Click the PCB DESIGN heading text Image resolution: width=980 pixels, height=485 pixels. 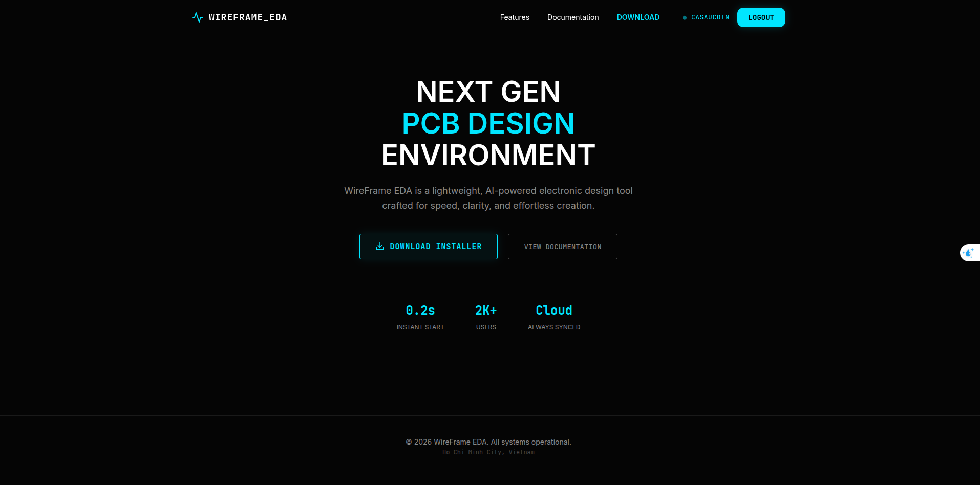coord(488,123)
